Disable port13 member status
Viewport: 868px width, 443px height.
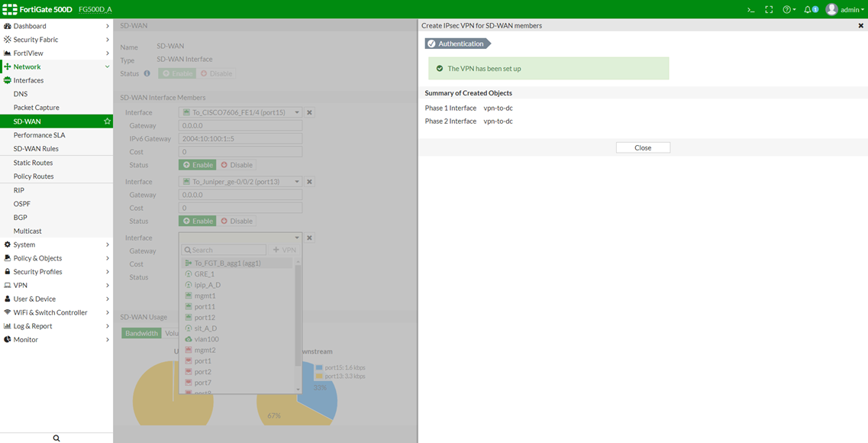click(237, 221)
